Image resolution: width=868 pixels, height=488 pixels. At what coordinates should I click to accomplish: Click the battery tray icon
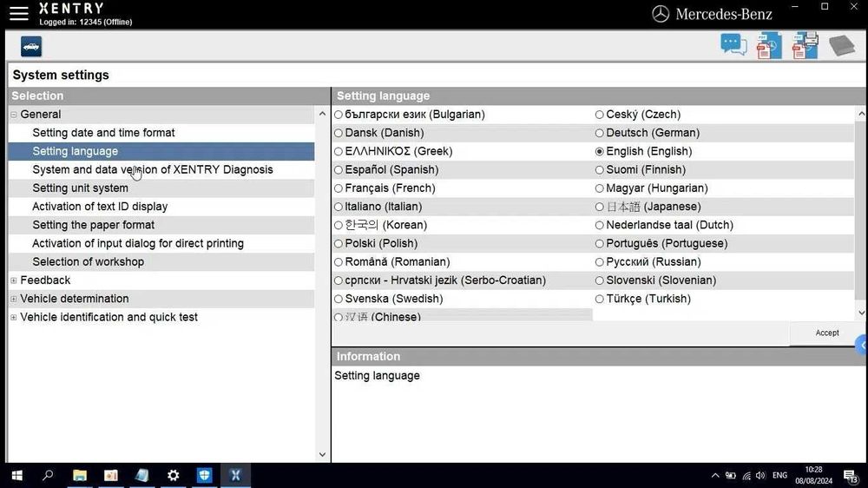731,475
